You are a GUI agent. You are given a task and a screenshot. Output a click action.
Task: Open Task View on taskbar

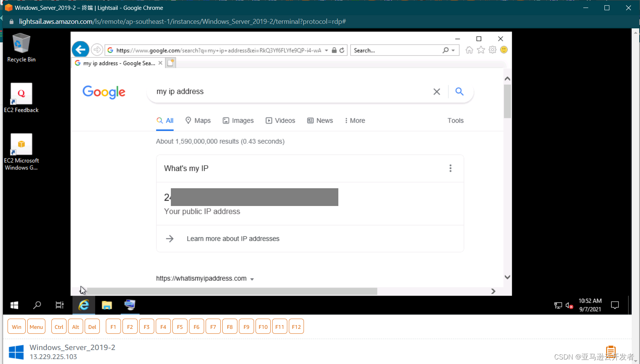60,305
